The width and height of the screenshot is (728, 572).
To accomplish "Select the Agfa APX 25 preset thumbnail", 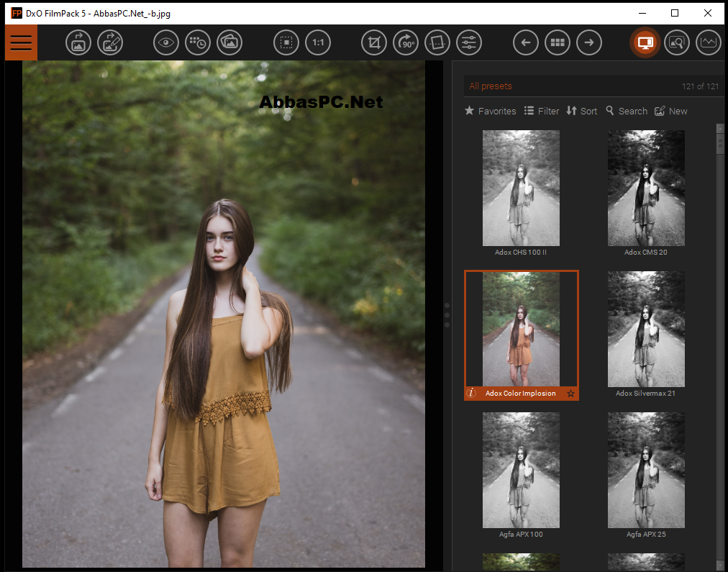I will (646, 471).
